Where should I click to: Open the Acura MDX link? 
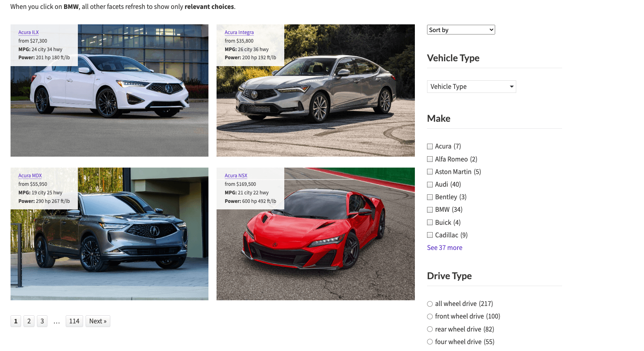tap(30, 176)
